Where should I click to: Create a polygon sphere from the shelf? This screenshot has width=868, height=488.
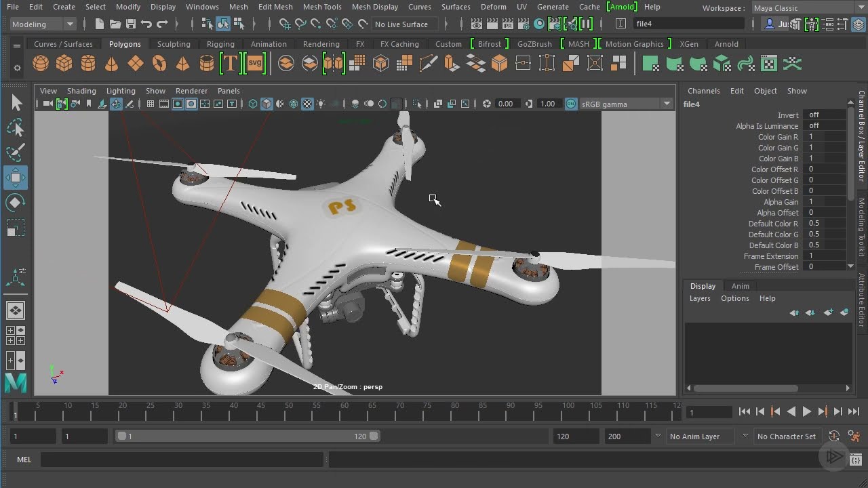[x=41, y=64]
